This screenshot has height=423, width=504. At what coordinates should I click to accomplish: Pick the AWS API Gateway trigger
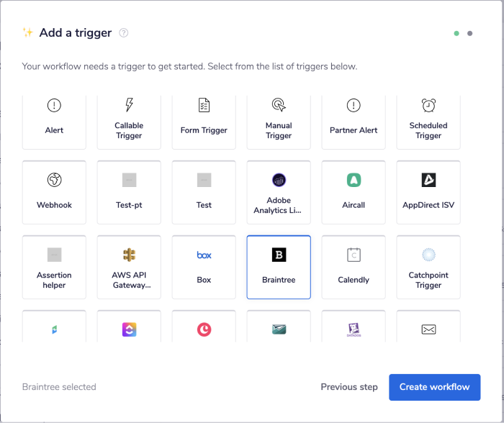(x=129, y=267)
